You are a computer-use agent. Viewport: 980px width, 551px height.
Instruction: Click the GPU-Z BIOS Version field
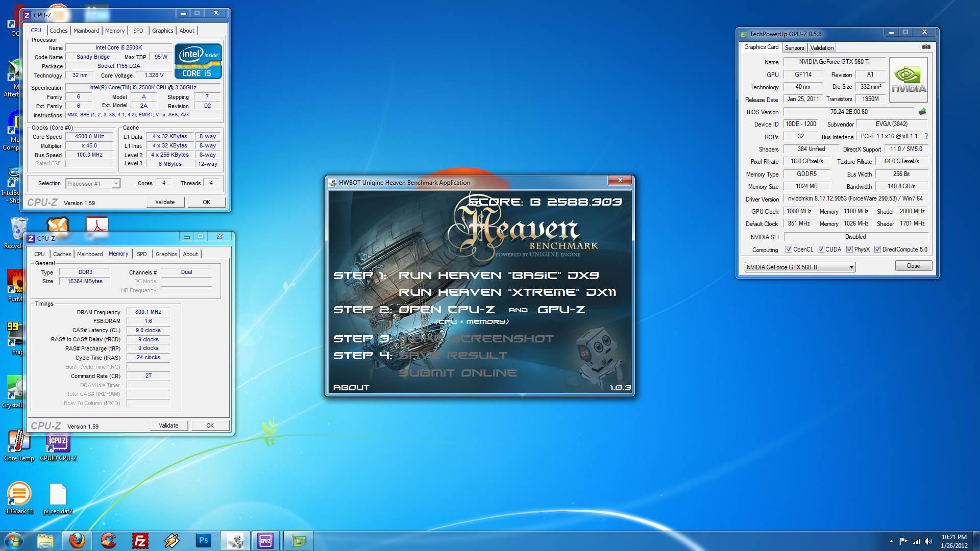point(849,112)
